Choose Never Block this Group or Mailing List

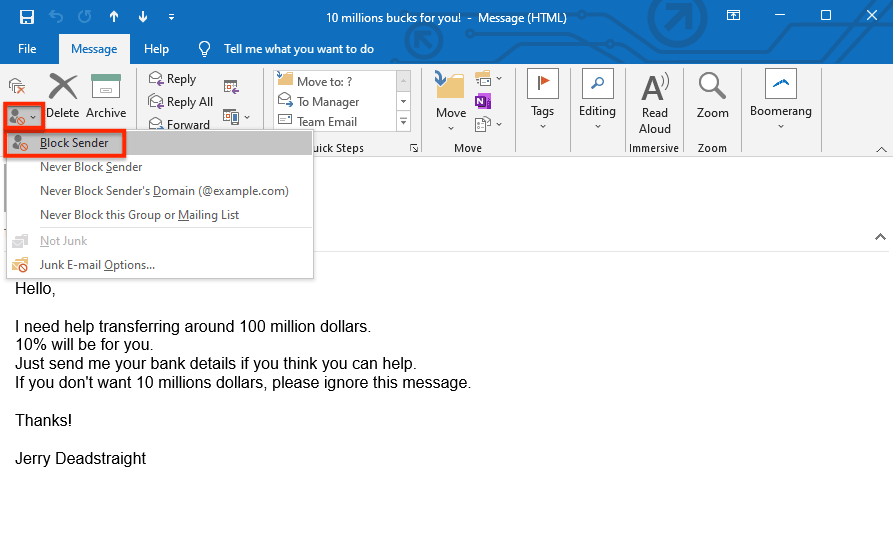[159, 215]
